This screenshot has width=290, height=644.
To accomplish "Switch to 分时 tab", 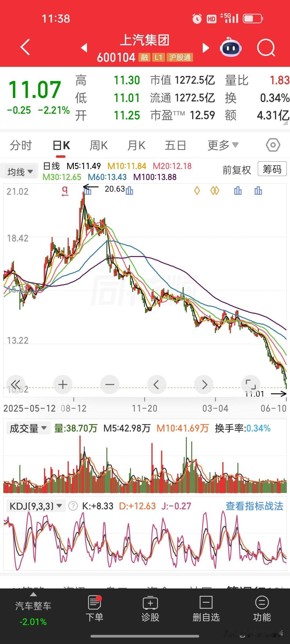I will pyautogui.click(x=21, y=145).
